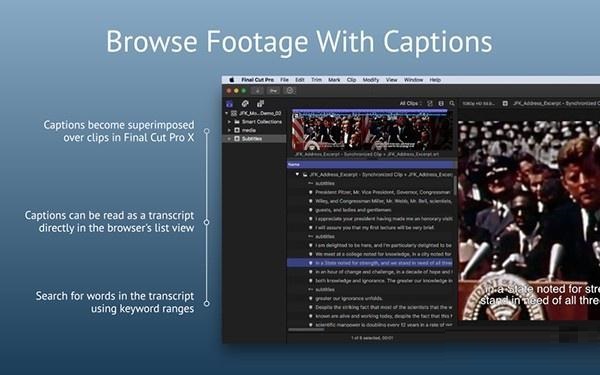Open the Titles and Generators sidebar
Viewport: 600px width, 375px height.
pos(260,104)
